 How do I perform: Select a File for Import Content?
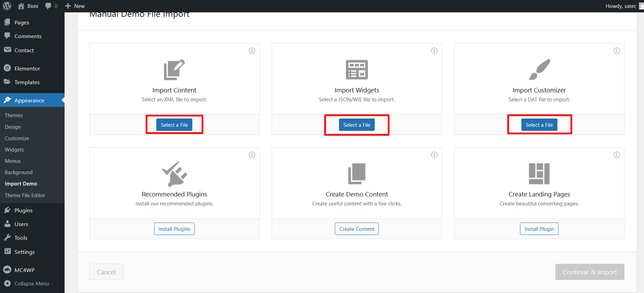pos(174,125)
